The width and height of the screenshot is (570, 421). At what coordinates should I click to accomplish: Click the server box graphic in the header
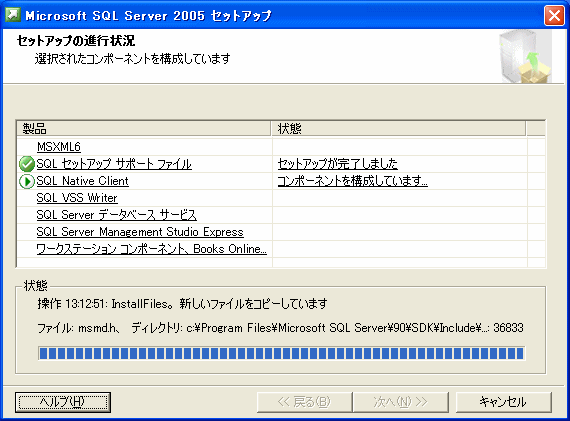coord(525,57)
